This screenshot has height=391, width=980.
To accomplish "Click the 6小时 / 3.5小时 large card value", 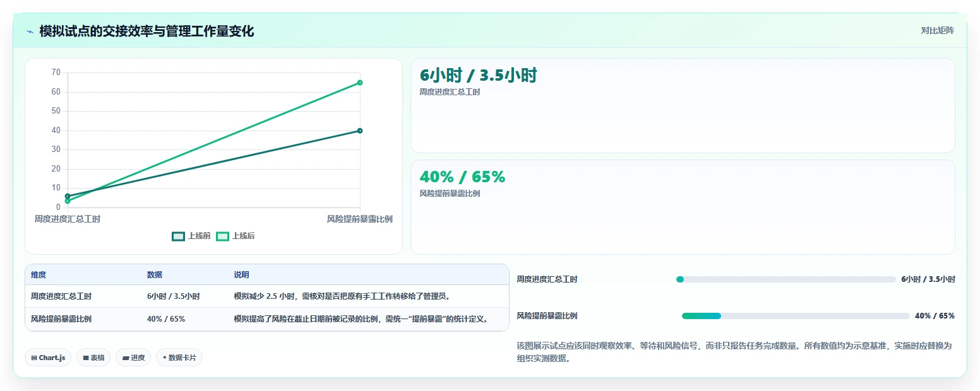I will 478,76.
